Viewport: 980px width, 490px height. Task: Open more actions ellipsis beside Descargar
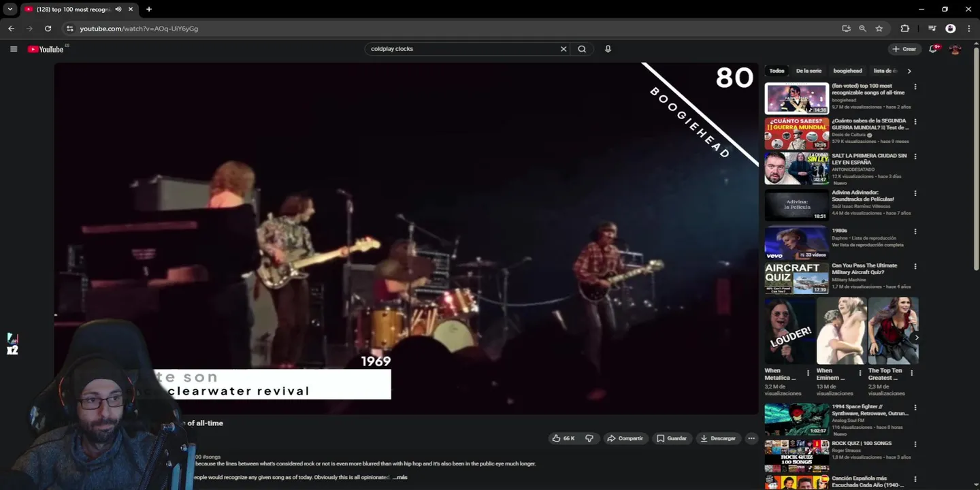pos(751,438)
